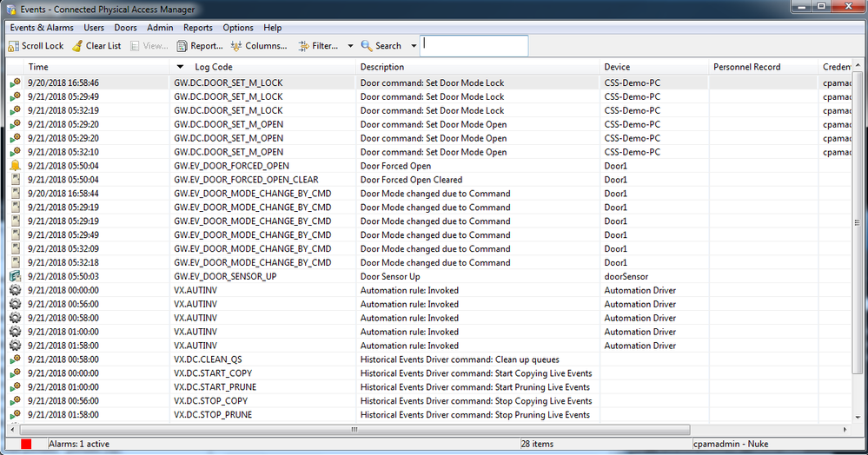Open the Options menu

(238, 28)
